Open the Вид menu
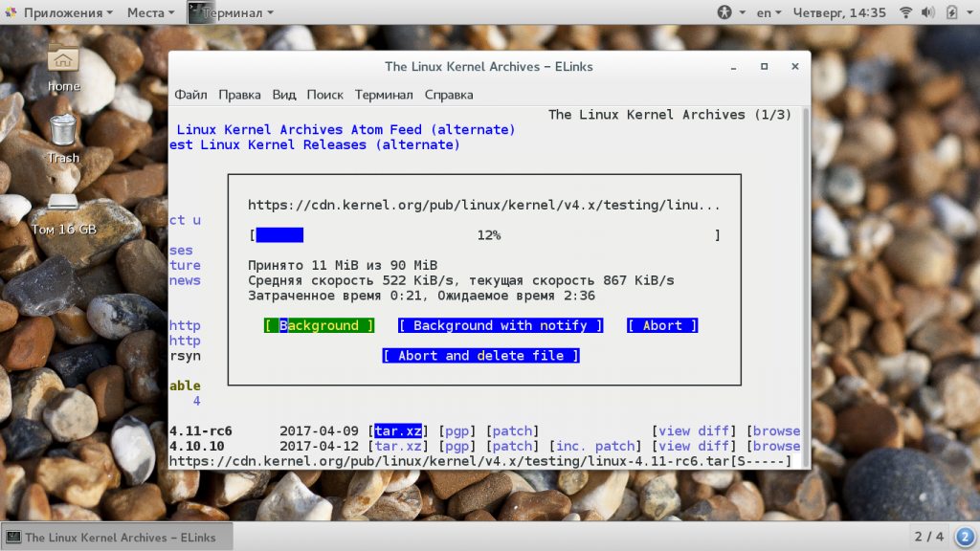The height and width of the screenshot is (551, 980). [284, 95]
